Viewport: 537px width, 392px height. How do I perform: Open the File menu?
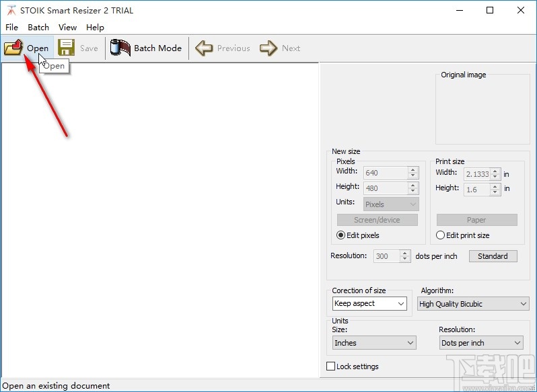pos(11,28)
